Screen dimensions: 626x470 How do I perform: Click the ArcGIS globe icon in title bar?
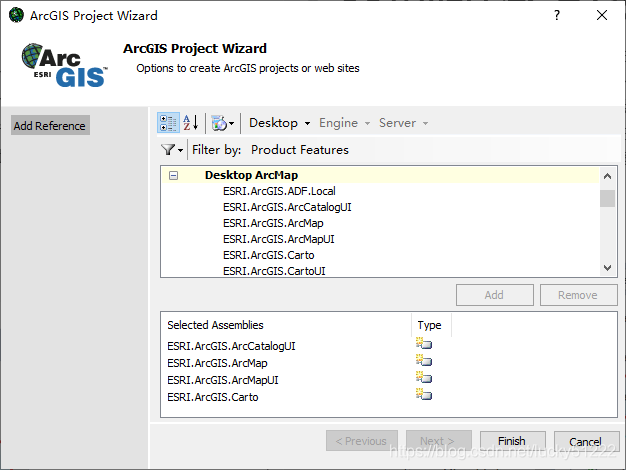(x=16, y=15)
